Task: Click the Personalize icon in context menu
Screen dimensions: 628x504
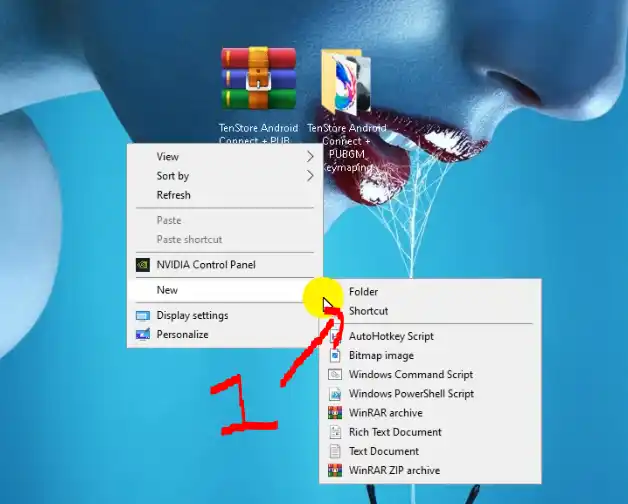Action: tap(142, 335)
